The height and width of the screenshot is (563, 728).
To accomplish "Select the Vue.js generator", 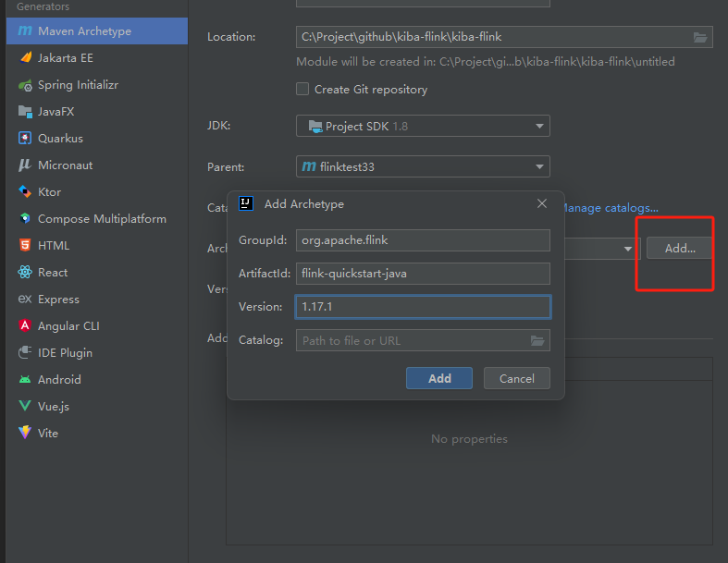I will (97, 407).
